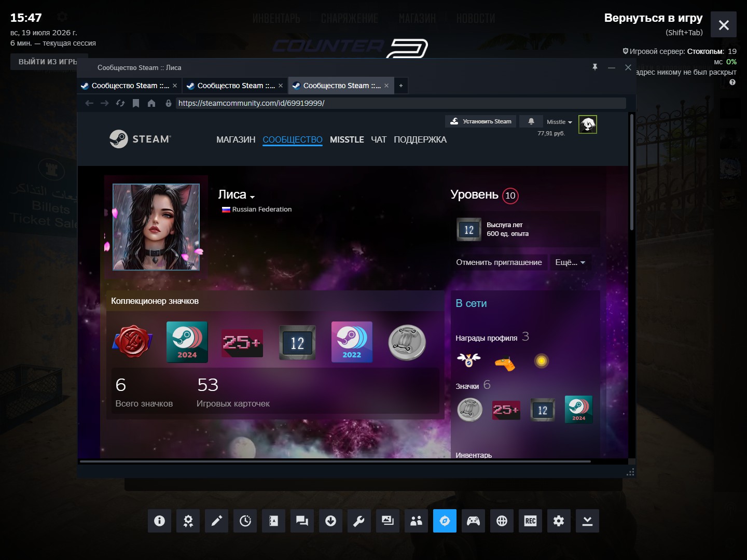Click the Лиса profile avatar picture
The height and width of the screenshot is (560, 747).
[156, 227]
